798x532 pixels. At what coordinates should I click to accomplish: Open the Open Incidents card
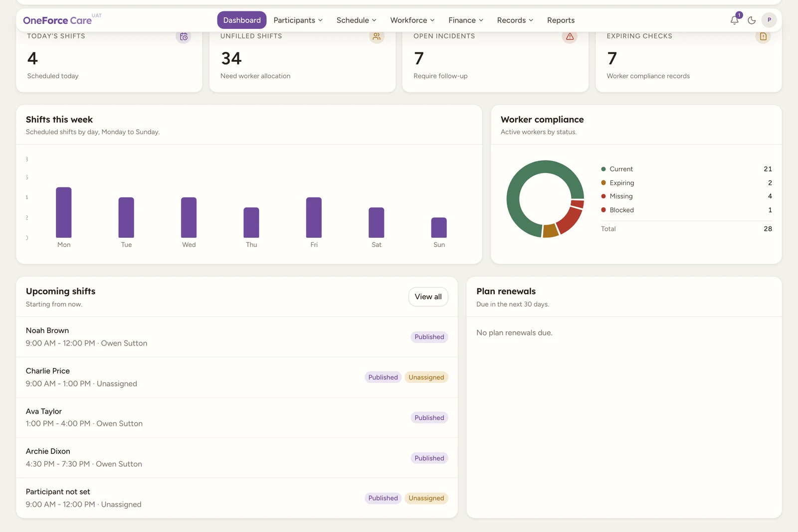coord(495,59)
